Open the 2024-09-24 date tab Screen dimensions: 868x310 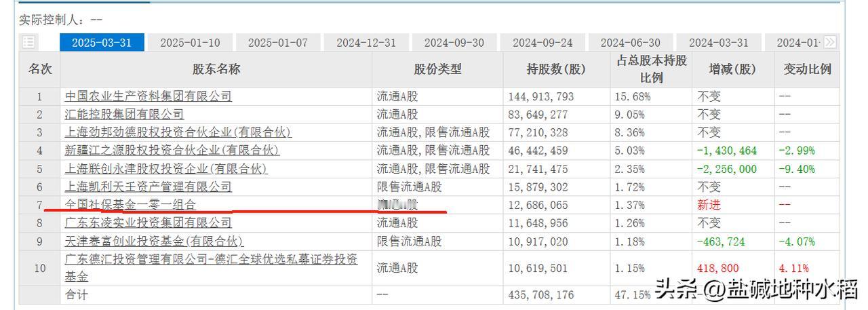pos(542,42)
